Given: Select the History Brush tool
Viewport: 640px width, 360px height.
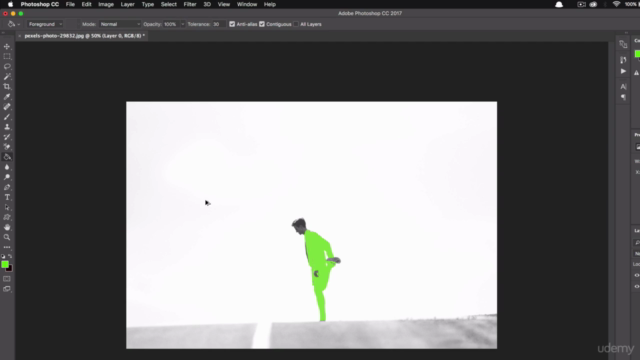Looking at the screenshot, I should click(x=7, y=137).
